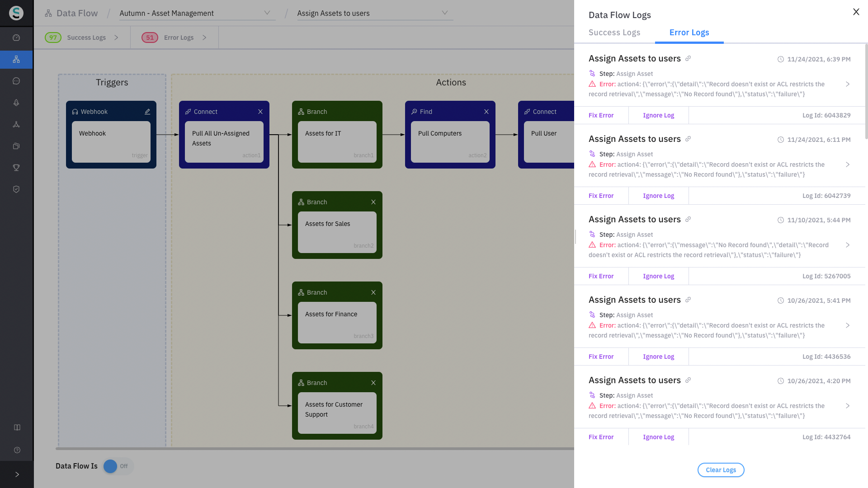This screenshot has width=868, height=488.
Task: Select the Error Logs tab in panel
Action: [x=689, y=33]
